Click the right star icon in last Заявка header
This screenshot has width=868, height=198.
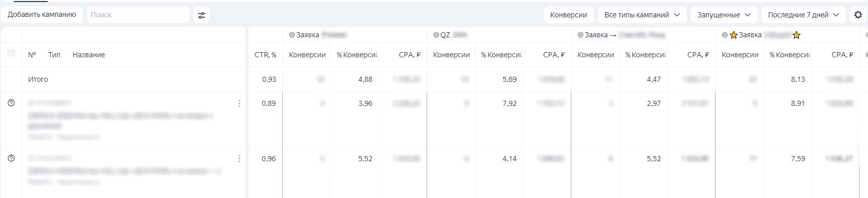click(796, 35)
